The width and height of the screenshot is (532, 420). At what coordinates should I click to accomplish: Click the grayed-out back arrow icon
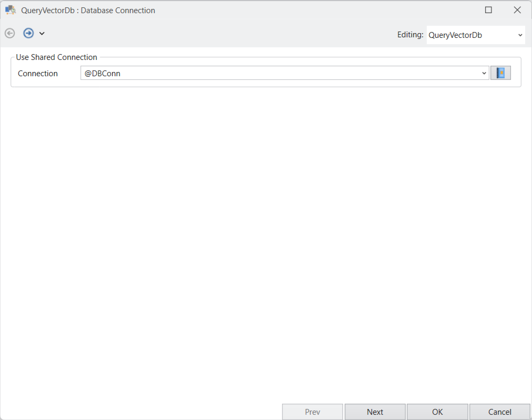(x=10, y=33)
